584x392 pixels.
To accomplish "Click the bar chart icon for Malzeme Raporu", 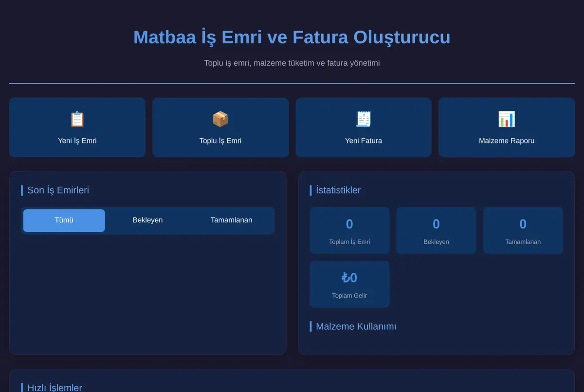I will point(507,119).
